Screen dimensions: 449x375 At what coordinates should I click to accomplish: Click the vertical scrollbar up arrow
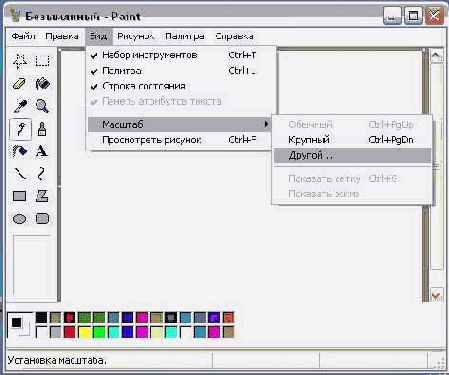[x=436, y=56]
